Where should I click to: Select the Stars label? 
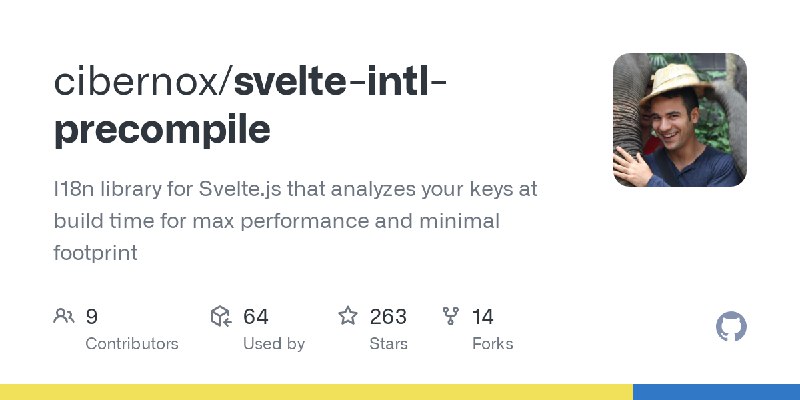coord(388,344)
